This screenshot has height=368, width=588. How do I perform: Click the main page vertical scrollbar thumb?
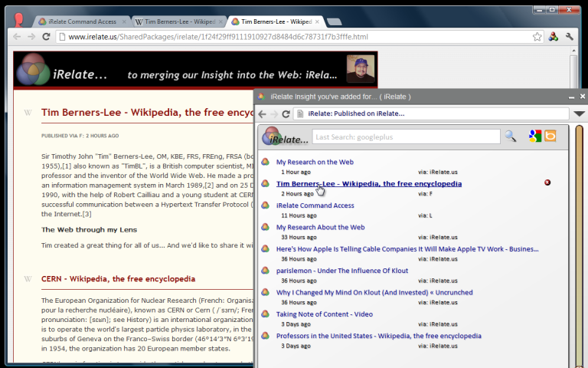pos(573,74)
